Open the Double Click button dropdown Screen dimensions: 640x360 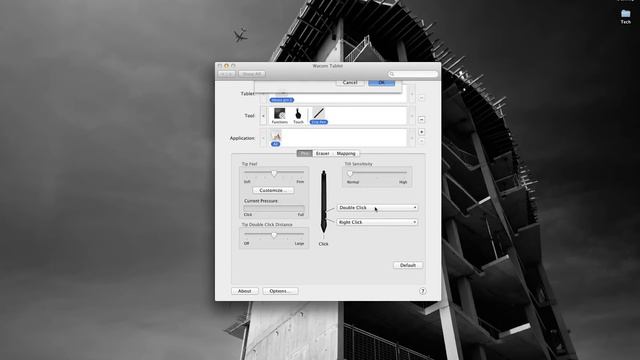click(x=377, y=208)
